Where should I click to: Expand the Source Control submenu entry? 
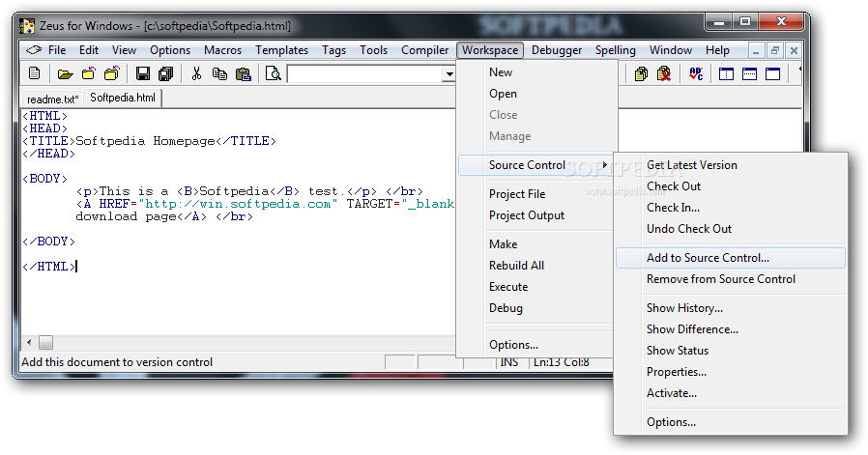click(x=535, y=165)
